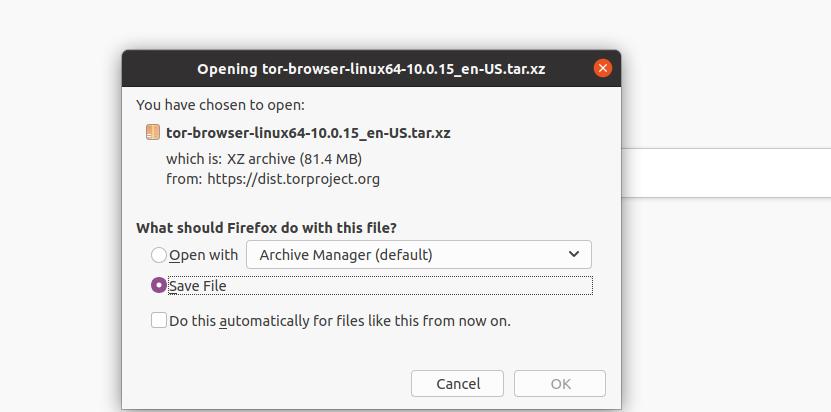Click the XZ archive file icon
This screenshot has height=412, width=831.
pyautogui.click(x=152, y=132)
